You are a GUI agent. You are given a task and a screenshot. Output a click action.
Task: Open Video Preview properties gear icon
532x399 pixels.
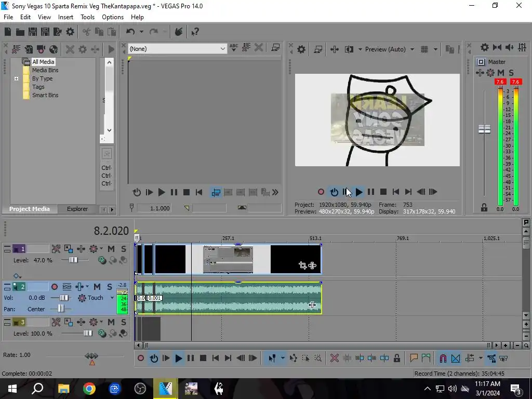coord(301,49)
